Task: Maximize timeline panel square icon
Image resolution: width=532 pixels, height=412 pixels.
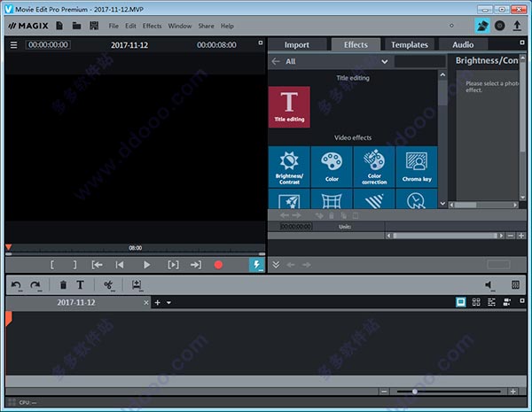Action: [x=522, y=300]
